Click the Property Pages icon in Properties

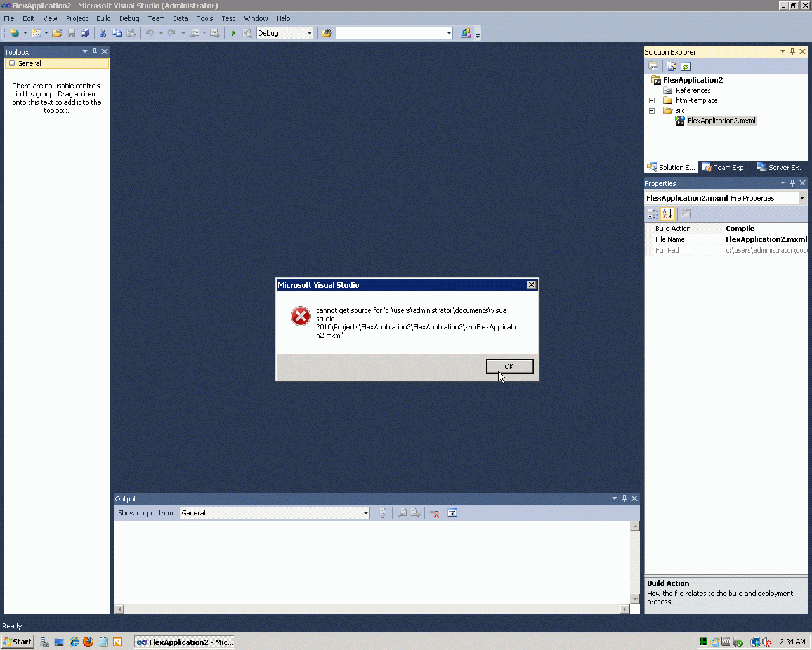[686, 214]
